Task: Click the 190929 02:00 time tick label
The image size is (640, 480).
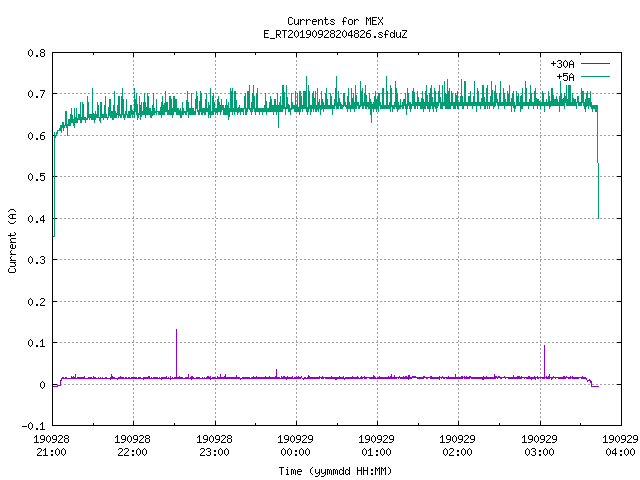Action: [x=457, y=446]
